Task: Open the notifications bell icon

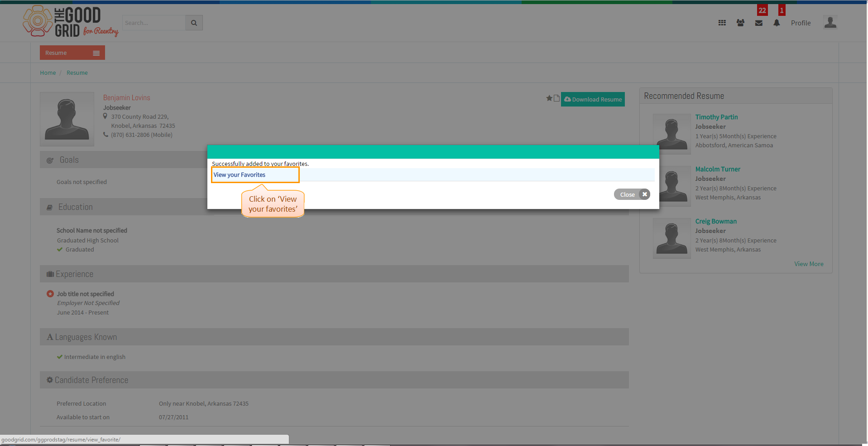Action: point(777,23)
